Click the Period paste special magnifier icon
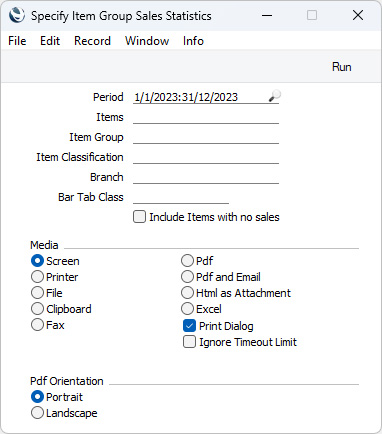 click(274, 97)
